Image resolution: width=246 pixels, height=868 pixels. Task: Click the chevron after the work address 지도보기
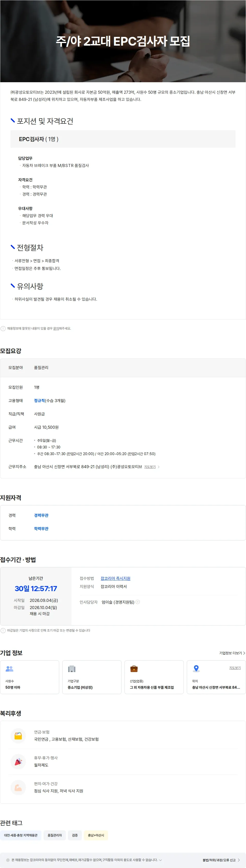pos(159,467)
